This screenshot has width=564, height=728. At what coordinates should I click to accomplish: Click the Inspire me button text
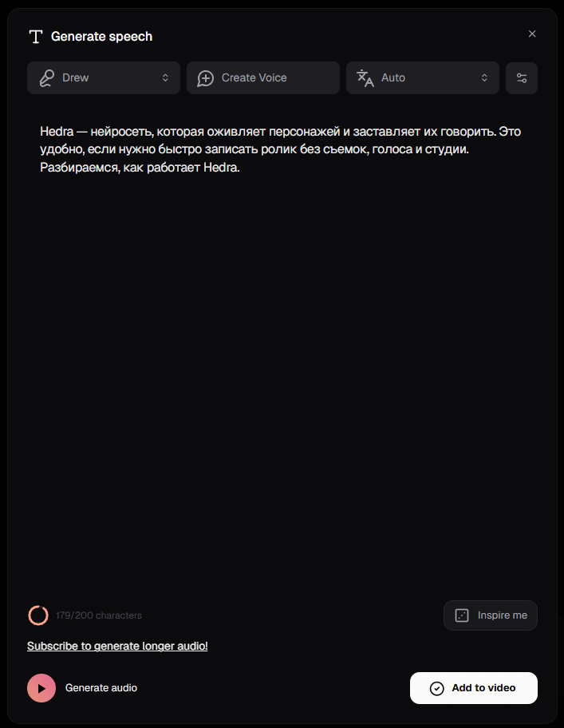[x=503, y=615]
